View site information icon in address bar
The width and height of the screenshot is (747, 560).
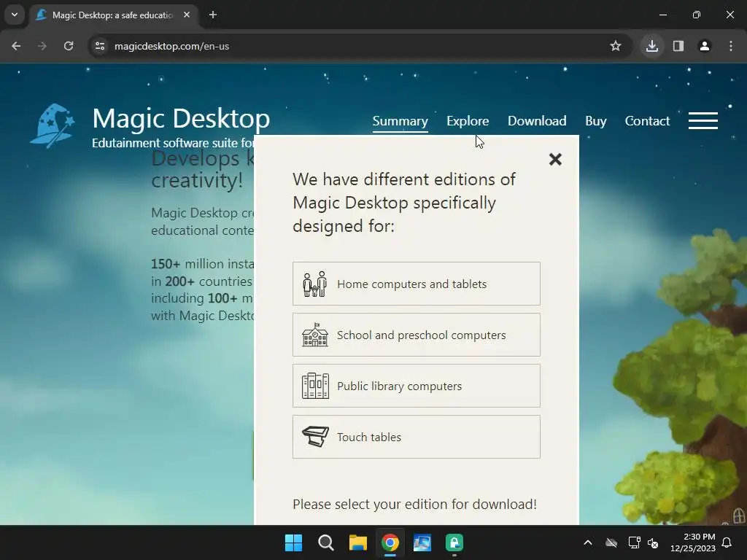pos(100,46)
